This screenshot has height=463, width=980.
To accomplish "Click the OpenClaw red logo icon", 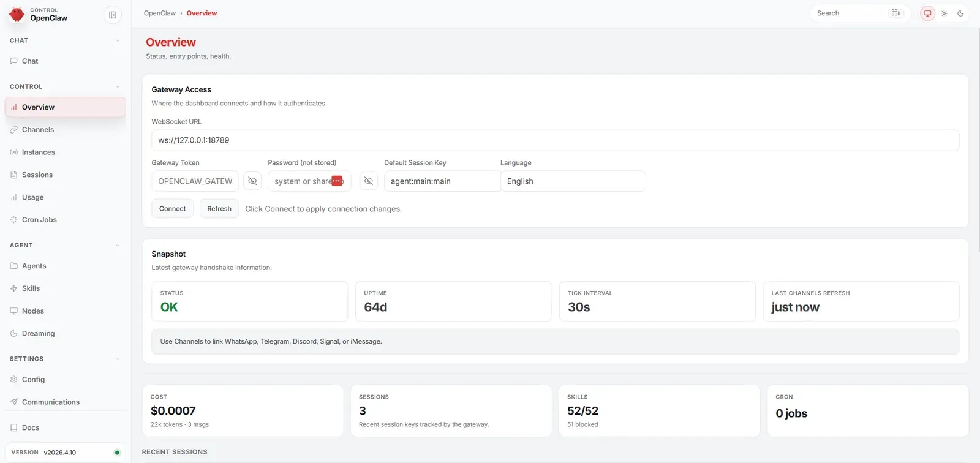I will click(x=17, y=14).
